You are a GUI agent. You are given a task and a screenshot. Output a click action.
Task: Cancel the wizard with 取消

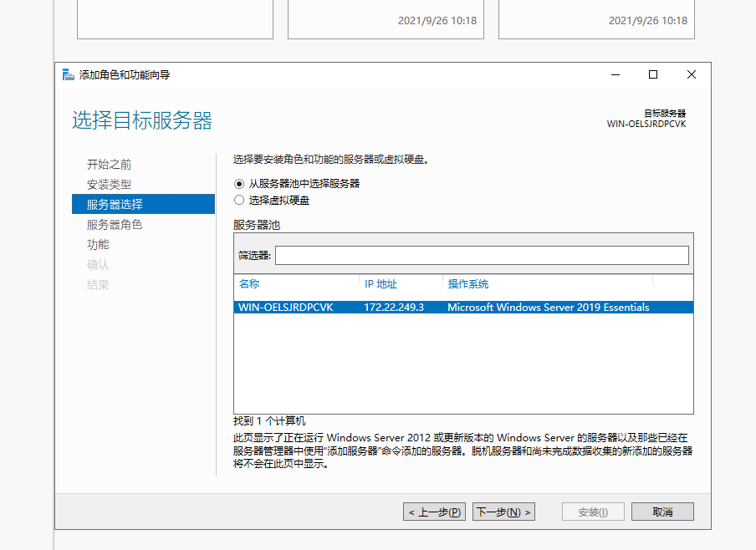tap(662, 511)
